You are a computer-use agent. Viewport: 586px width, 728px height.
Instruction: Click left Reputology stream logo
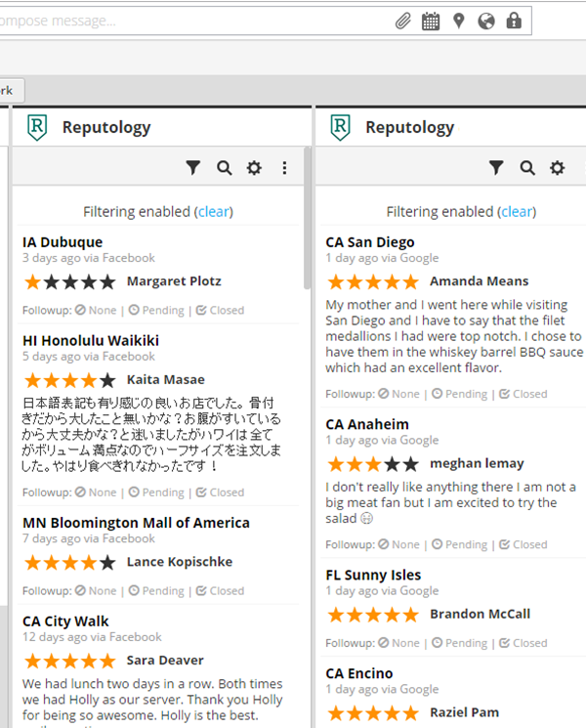tap(37, 127)
